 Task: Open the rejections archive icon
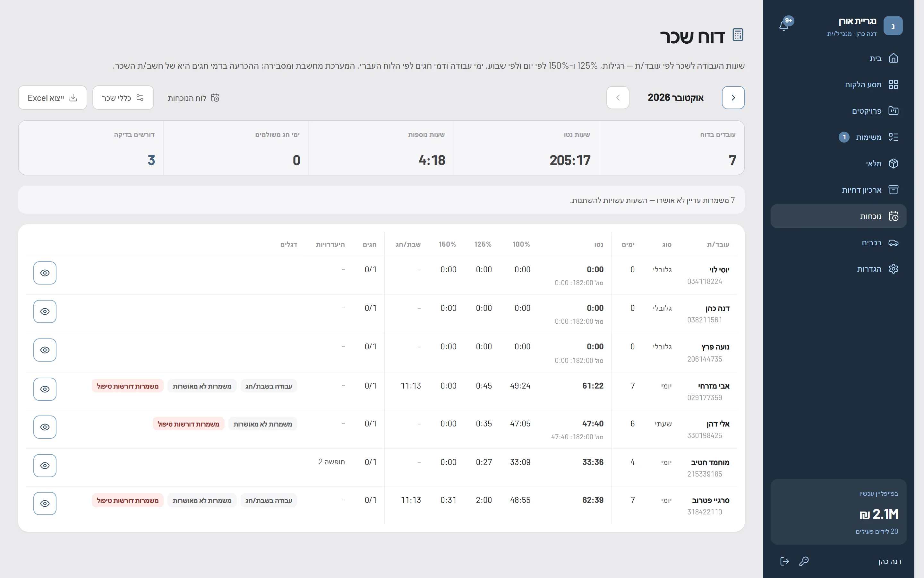[893, 189]
